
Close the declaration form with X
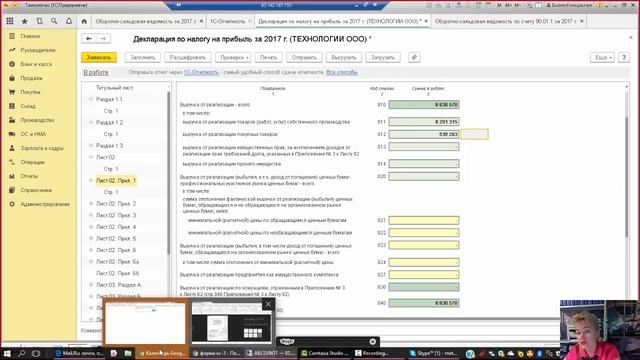631,38
